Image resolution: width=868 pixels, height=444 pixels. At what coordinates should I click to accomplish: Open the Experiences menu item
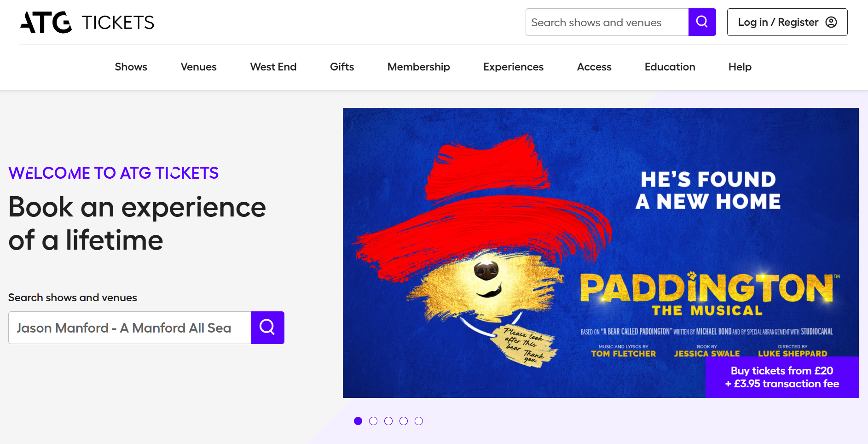pos(513,67)
